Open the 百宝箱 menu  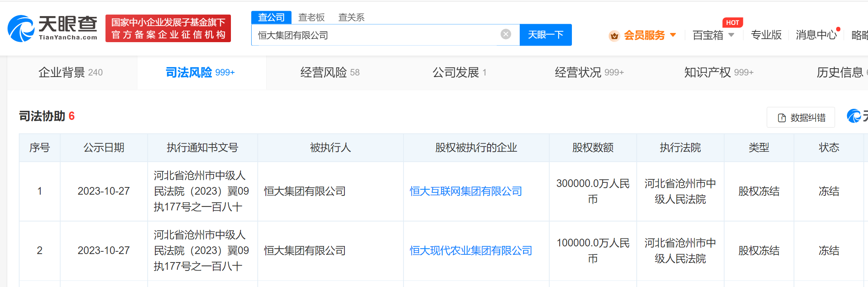click(x=708, y=35)
